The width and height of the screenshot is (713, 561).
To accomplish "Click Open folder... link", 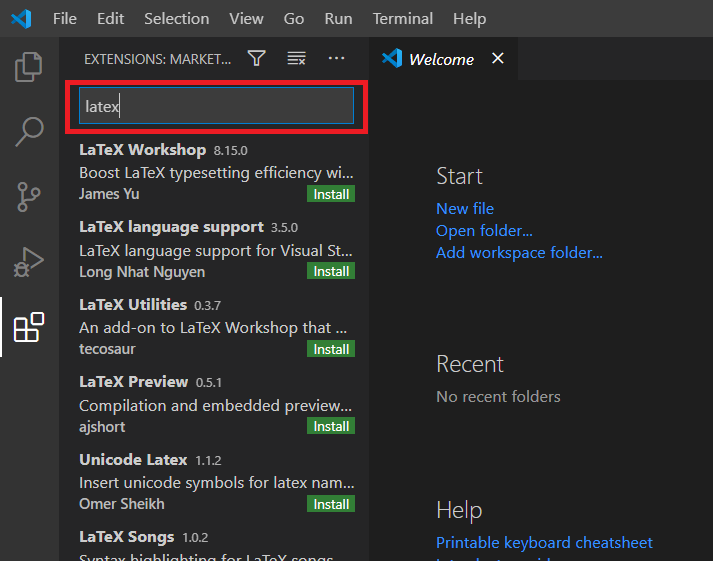I will [x=484, y=231].
